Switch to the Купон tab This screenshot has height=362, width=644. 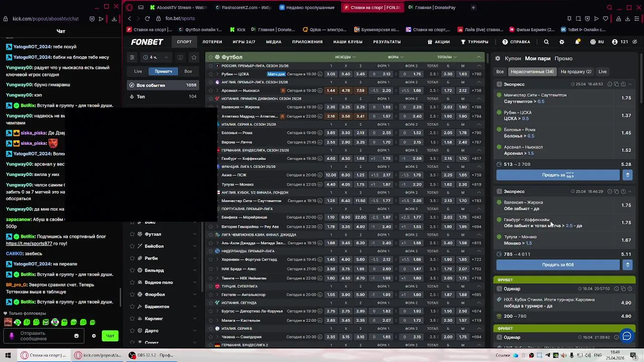pos(513,58)
